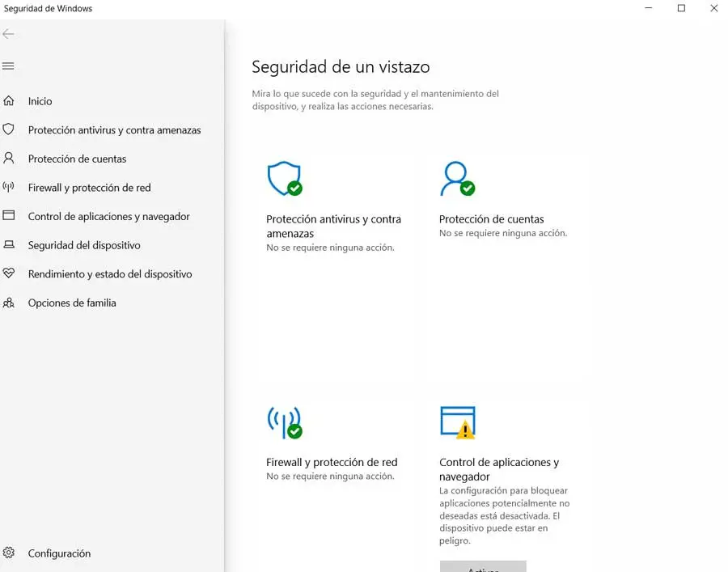Select Opciones de familia in sidebar
The image size is (728, 572).
click(72, 303)
